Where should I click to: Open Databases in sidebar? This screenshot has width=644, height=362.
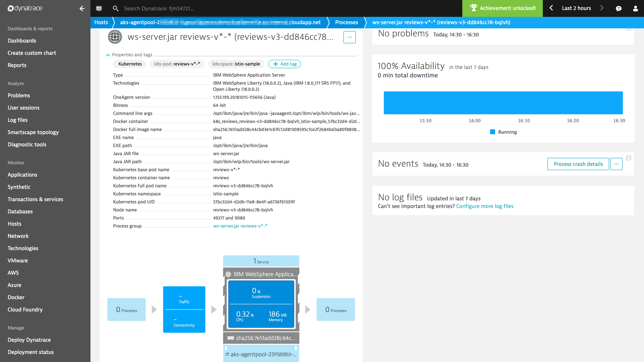[x=20, y=211]
